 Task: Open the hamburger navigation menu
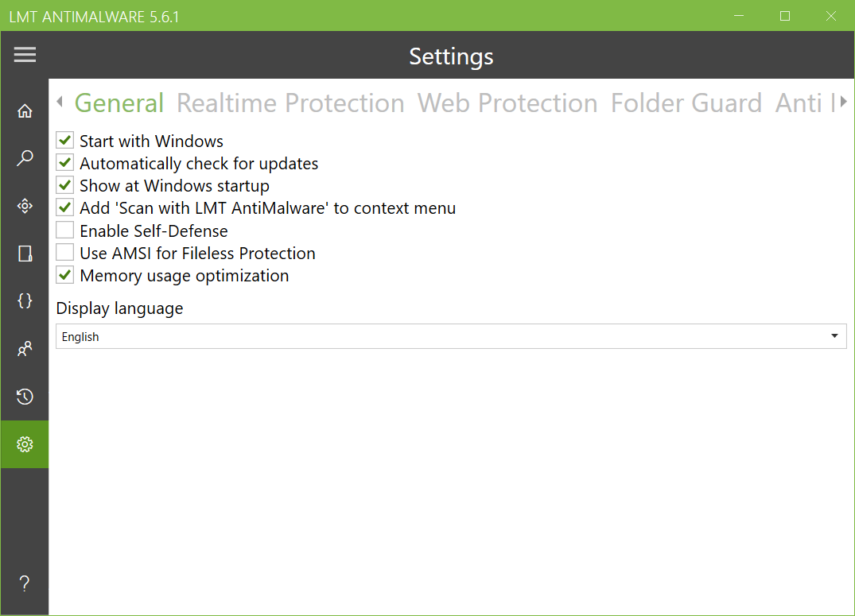pos(25,55)
